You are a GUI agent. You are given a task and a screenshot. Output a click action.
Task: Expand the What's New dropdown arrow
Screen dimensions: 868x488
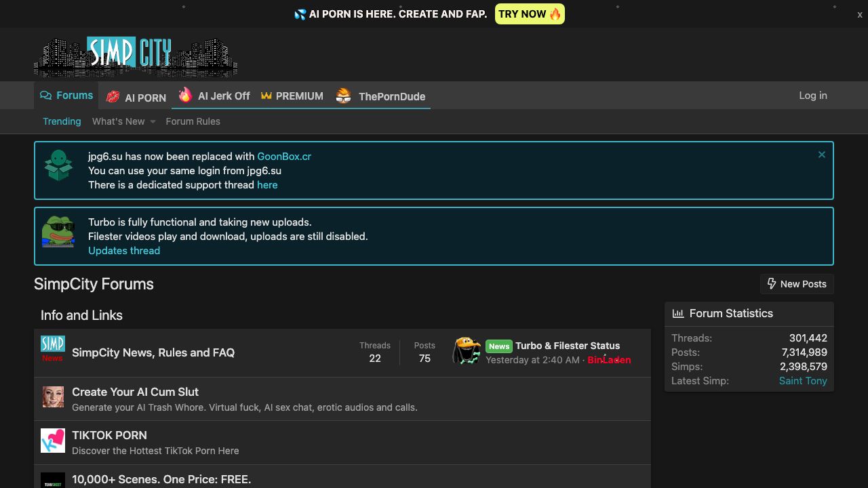[153, 122]
